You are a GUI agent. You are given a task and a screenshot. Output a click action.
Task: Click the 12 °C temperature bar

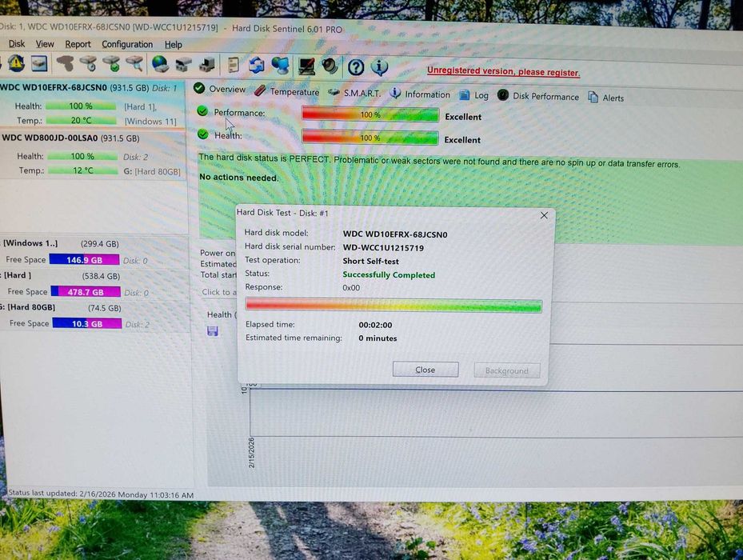coord(83,170)
